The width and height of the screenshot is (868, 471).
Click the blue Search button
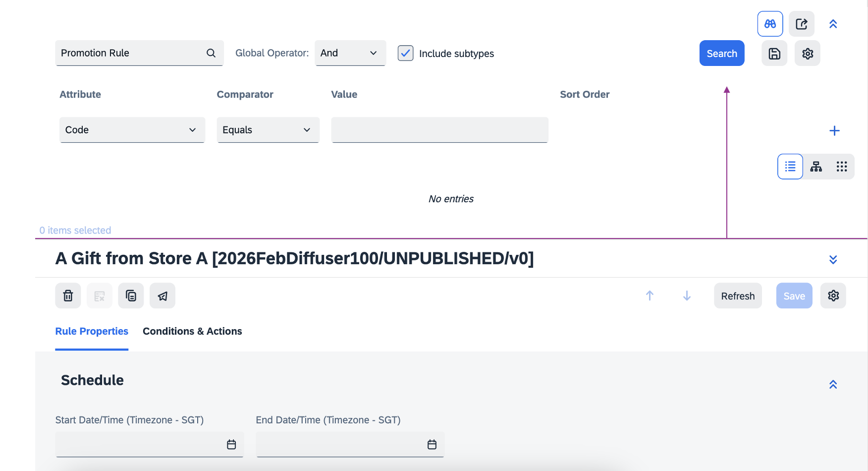pos(721,54)
